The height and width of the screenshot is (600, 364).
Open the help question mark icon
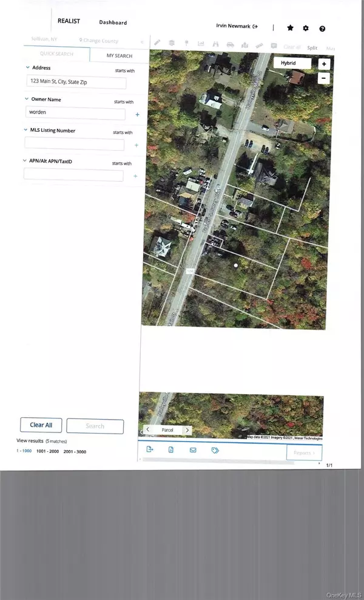(x=322, y=29)
